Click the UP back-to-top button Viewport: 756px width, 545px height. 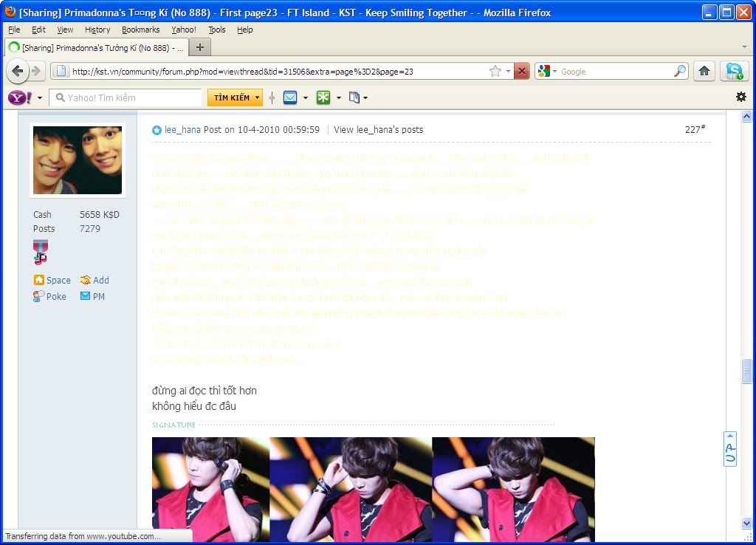(x=730, y=449)
